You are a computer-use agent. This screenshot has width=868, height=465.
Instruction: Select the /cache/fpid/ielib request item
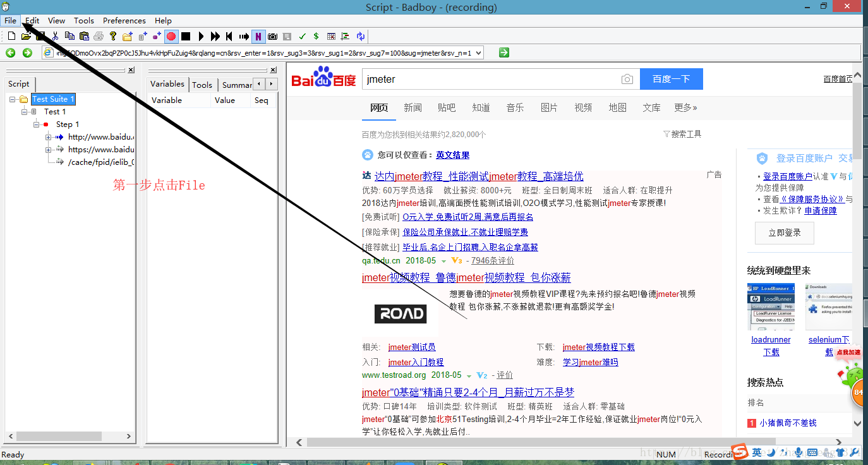point(100,162)
